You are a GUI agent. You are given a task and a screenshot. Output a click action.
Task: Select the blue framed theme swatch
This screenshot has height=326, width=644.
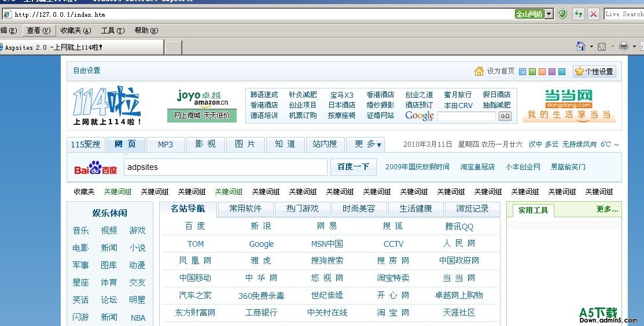coord(522,72)
